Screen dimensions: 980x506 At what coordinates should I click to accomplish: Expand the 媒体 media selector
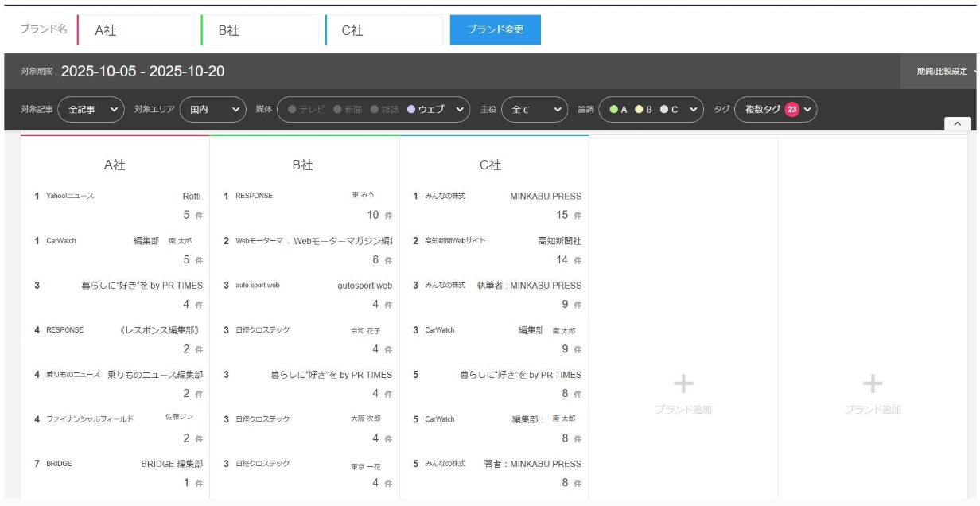point(374,110)
